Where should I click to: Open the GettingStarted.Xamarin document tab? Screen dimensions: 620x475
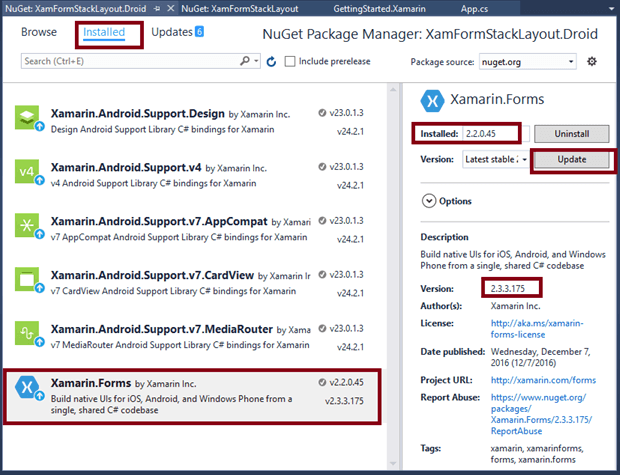tap(380, 9)
